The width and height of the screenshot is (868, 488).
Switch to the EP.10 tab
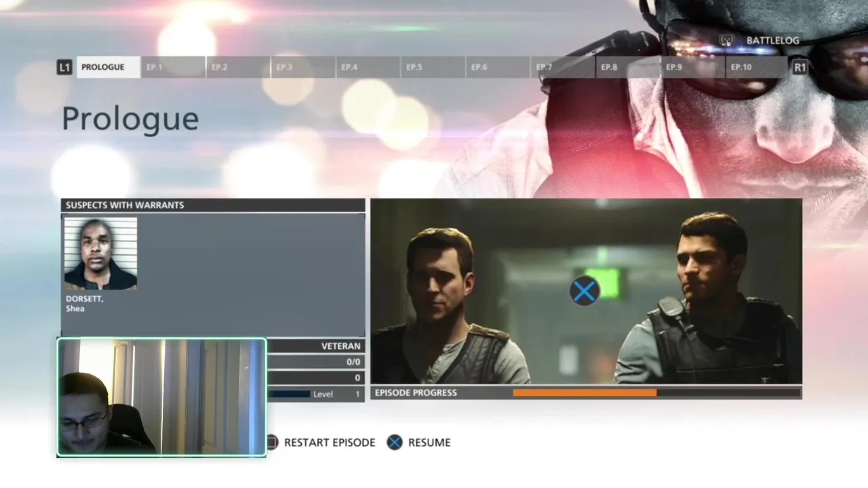(757, 67)
